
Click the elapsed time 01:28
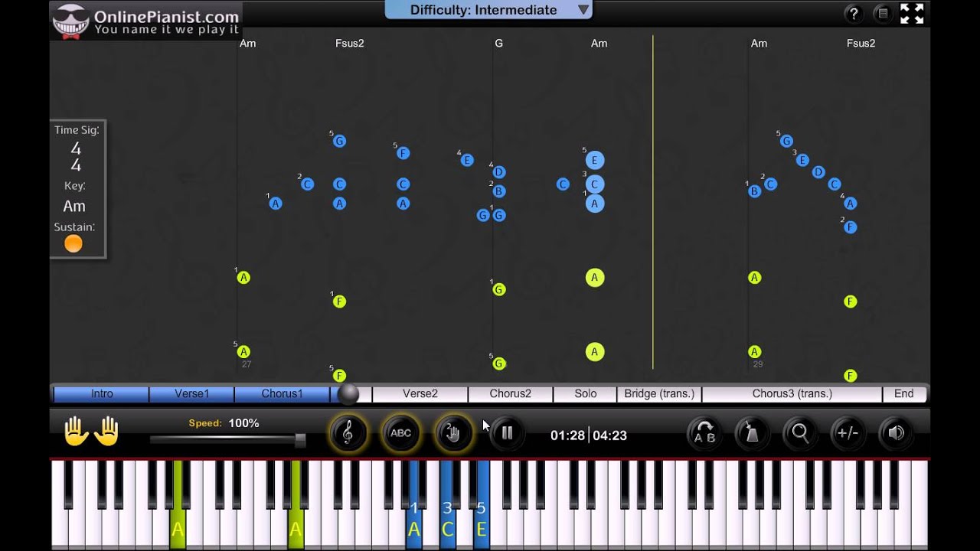[567, 435]
